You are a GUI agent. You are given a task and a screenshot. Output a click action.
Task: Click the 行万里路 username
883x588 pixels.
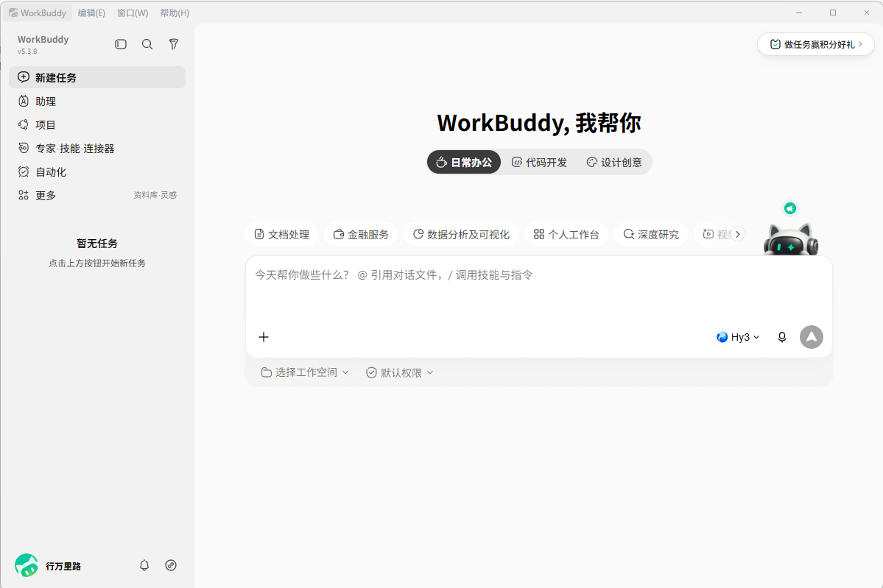tap(63, 566)
